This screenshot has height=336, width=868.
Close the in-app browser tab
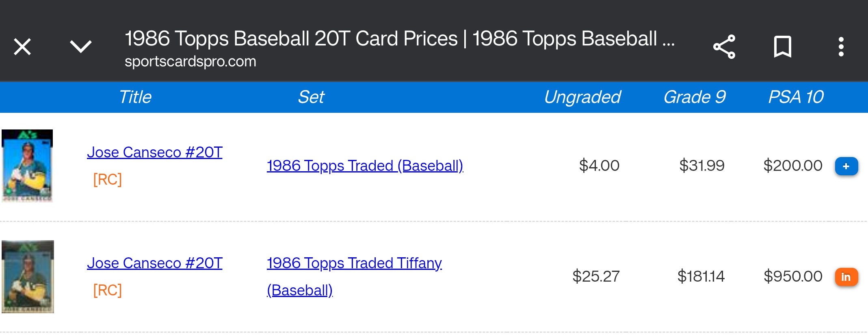pyautogui.click(x=22, y=47)
